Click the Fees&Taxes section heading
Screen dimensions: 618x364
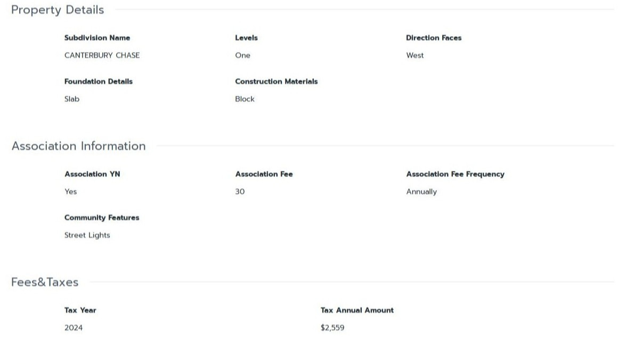45,282
